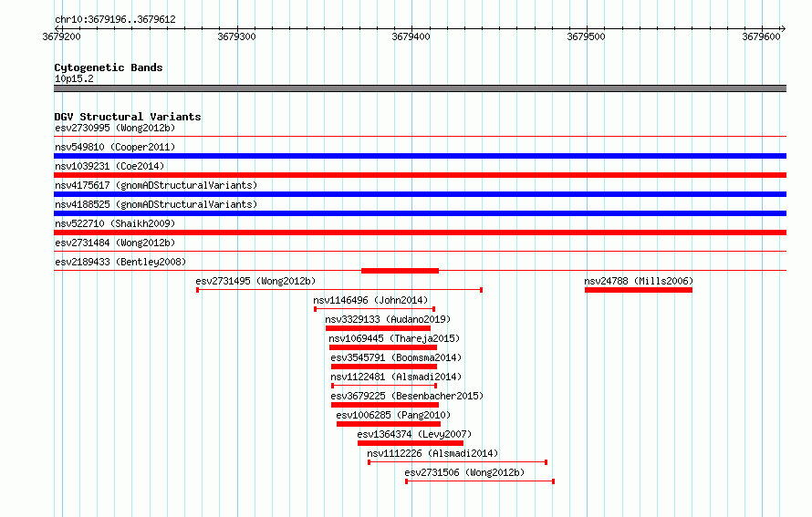Click nsv1112226 (Alsmadi2014) variant label
Viewport: 812px width, 517px height.
click(432, 453)
